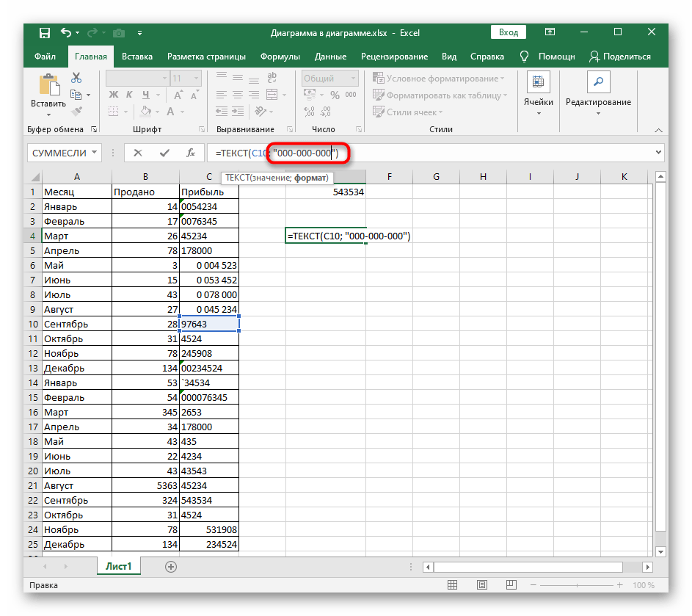
Task: Switch to Normal view icon
Action: click(452, 585)
